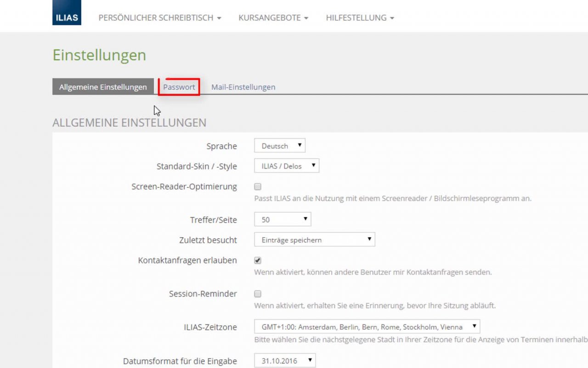Open the Kursangebote menu

pos(273,18)
